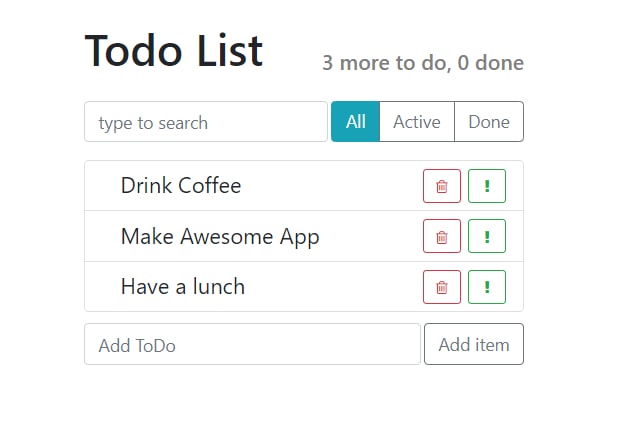Screen dimensions: 641x432
Task: Delete the Make Awesome App item
Action: tap(442, 237)
